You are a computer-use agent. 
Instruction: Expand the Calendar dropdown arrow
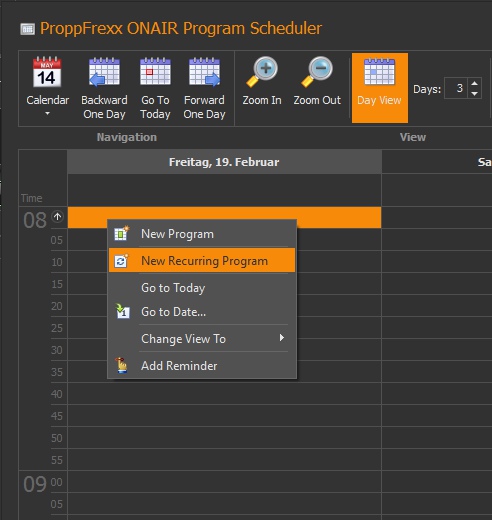point(47,114)
